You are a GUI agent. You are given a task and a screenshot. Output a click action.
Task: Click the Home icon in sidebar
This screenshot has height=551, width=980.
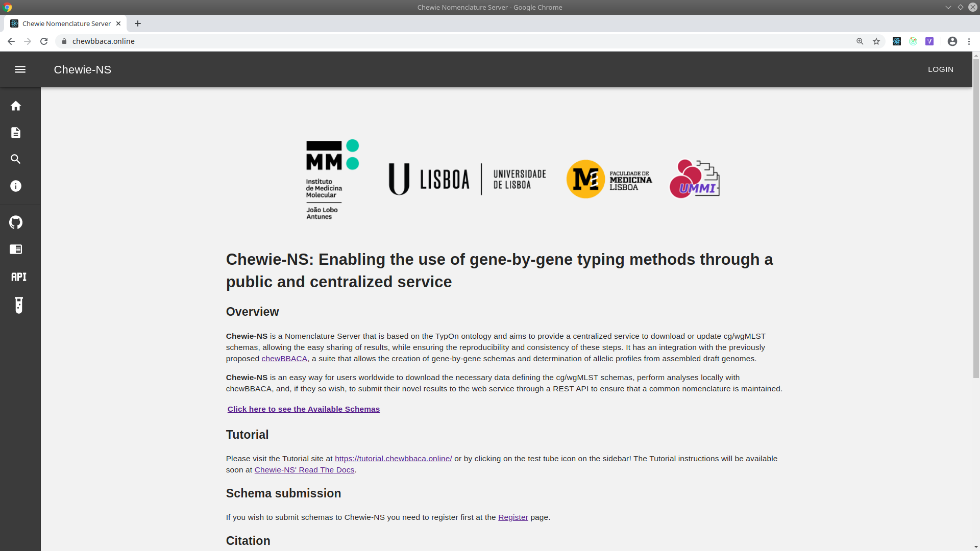pyautogui.click(x=16, y=106)
